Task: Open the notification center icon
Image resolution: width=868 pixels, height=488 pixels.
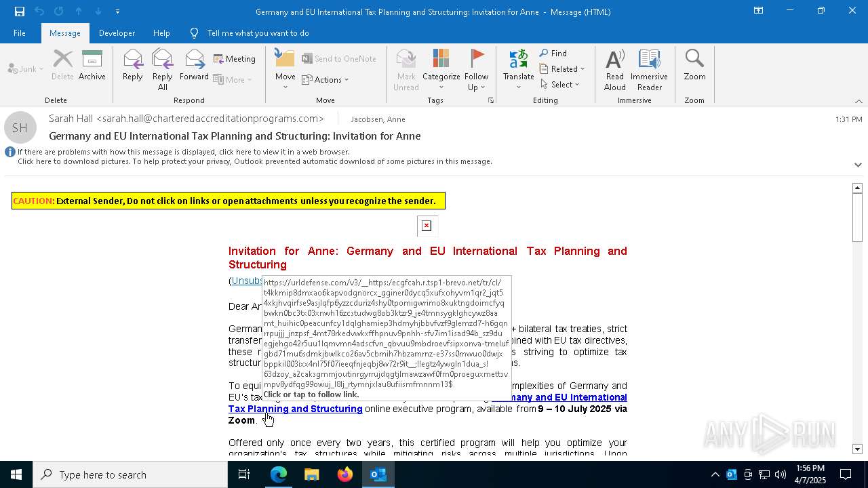Action: (846, 474)
